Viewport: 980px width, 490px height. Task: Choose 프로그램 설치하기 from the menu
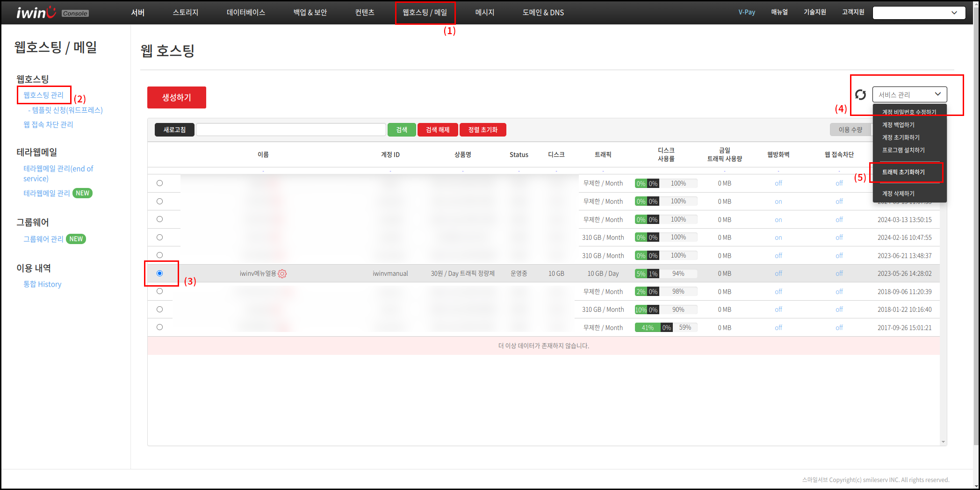(x=903, y=150)
